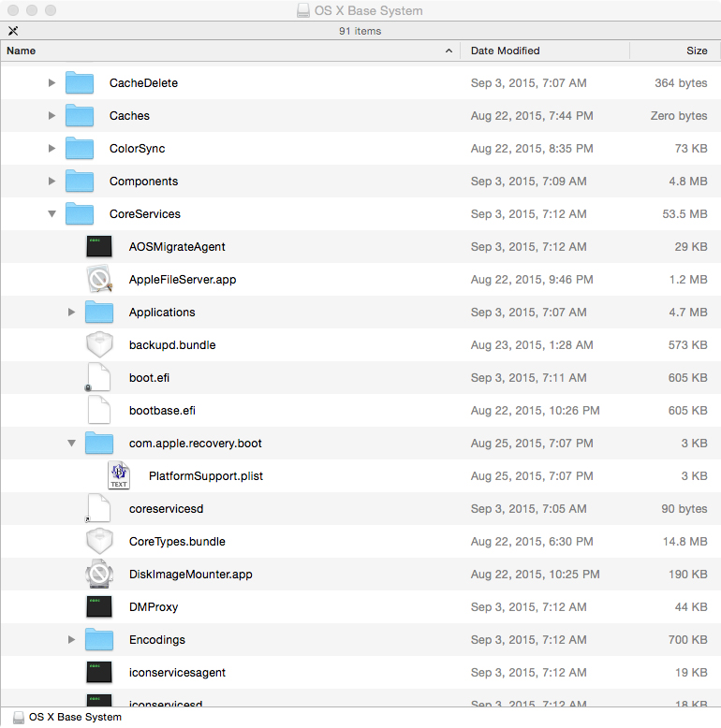Sort by the Date Modified column
The height and width of the screenshot is (728, 721).
544,51
